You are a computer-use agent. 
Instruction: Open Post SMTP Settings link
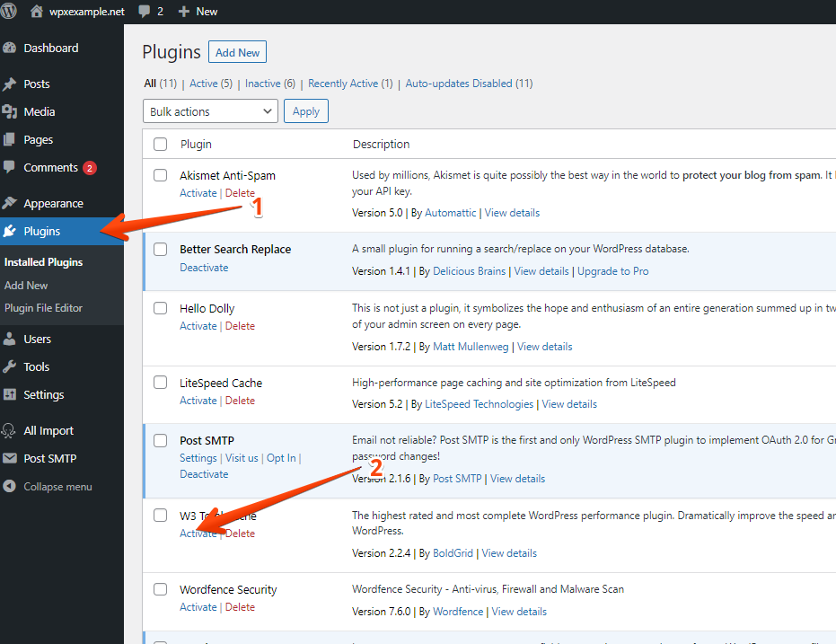198,458
